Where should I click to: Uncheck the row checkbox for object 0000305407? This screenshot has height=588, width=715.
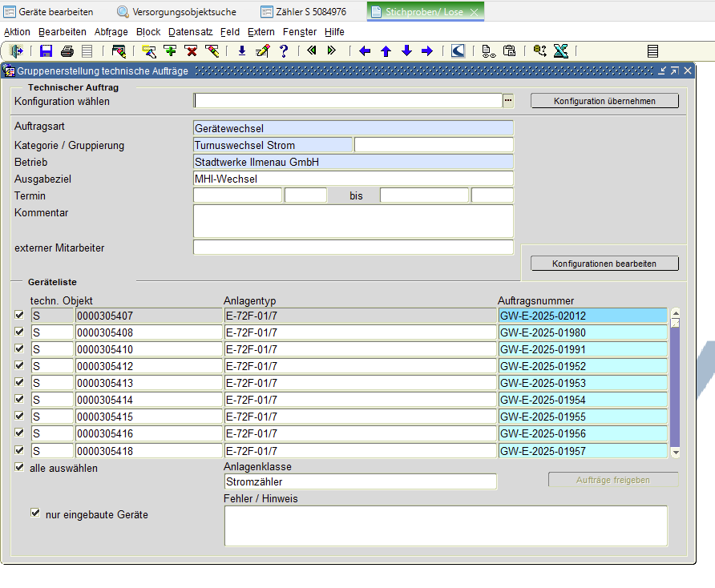click(19, 316)
